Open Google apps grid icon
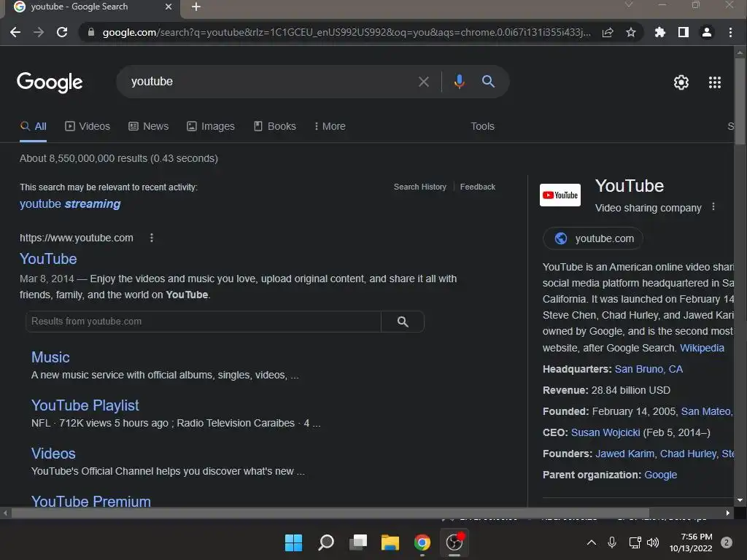This screenshot has width=747, height=560. pos(715,82)
